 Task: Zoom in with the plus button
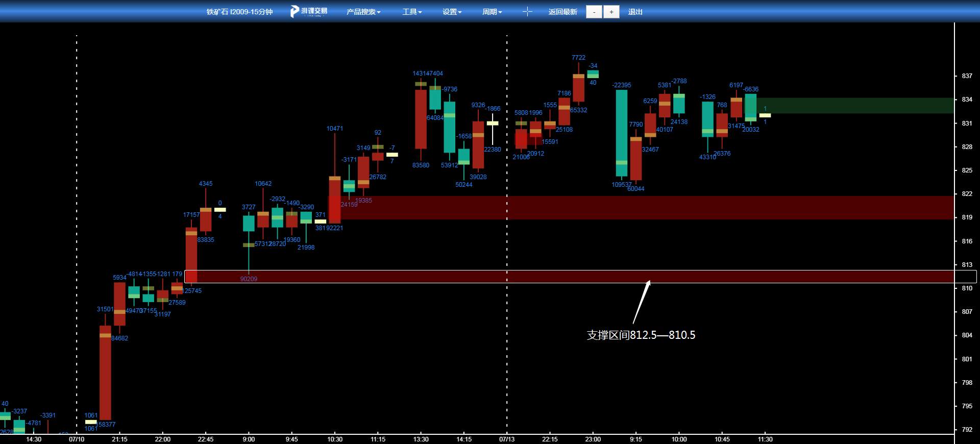click(x=611, y=12)
